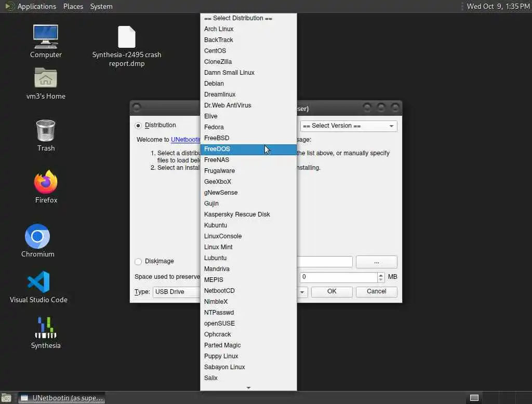
Task: Choose Lubuntu from the distribution list
Action: pyautogui.click(x=248, y=258)
